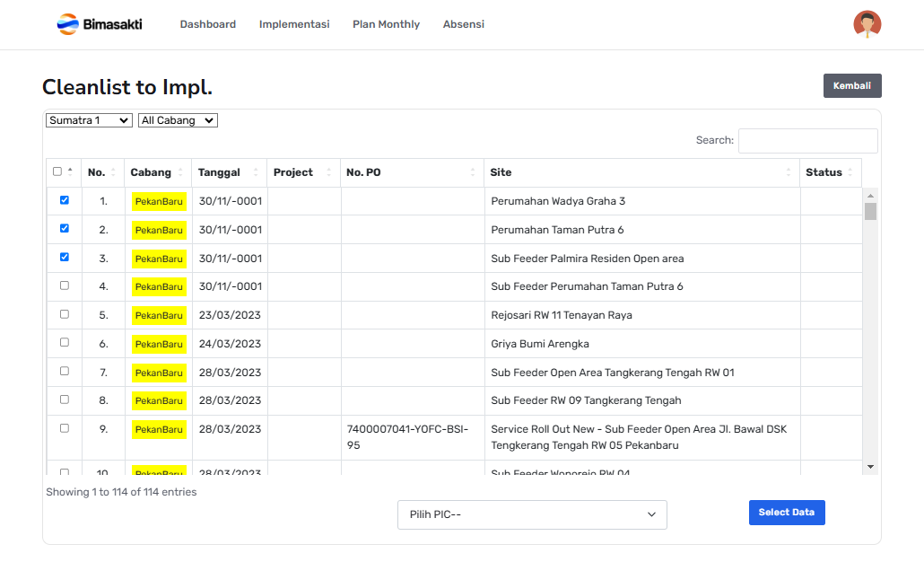Image resolution: width=924 pixels, height=562 pixels.
Task: Sort by Cabang column arrows
Action: [x=180, y=172]
